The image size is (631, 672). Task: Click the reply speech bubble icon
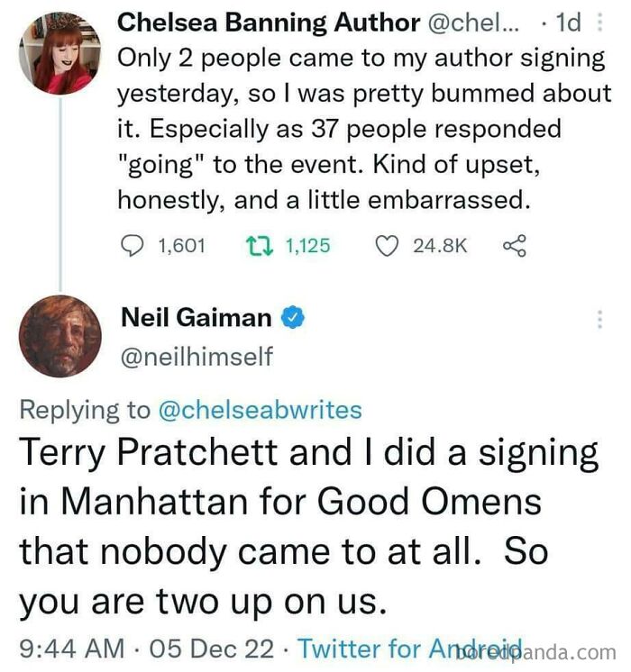point(133,246)
